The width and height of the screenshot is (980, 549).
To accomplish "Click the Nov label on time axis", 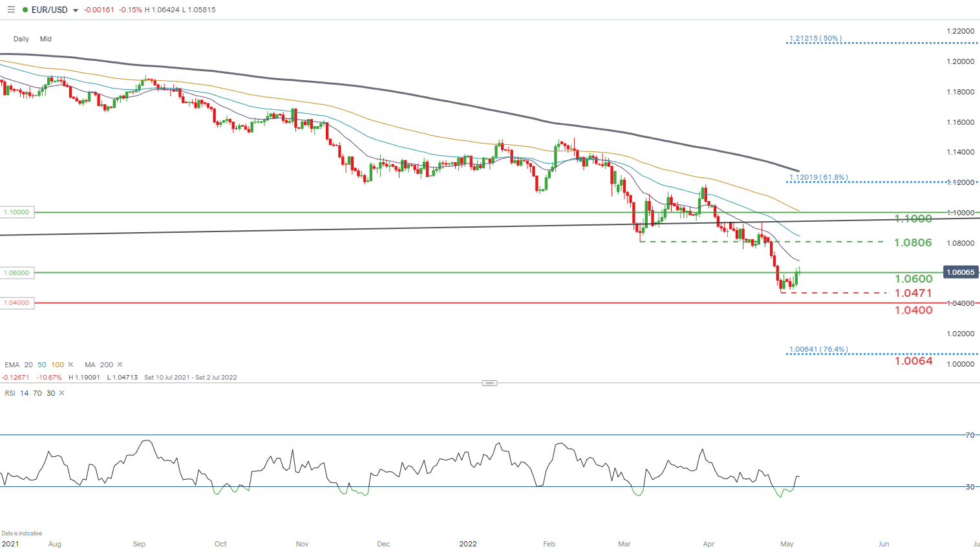I will point(302,544).
